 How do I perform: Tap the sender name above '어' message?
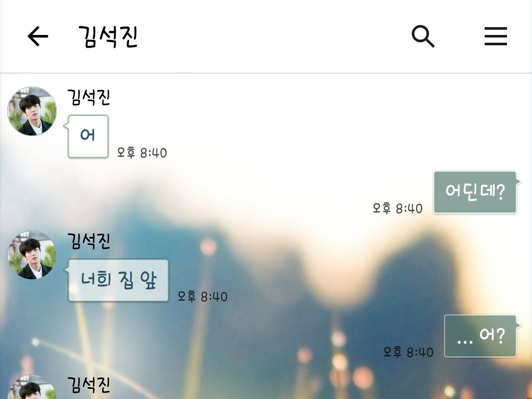click(89, 98)
